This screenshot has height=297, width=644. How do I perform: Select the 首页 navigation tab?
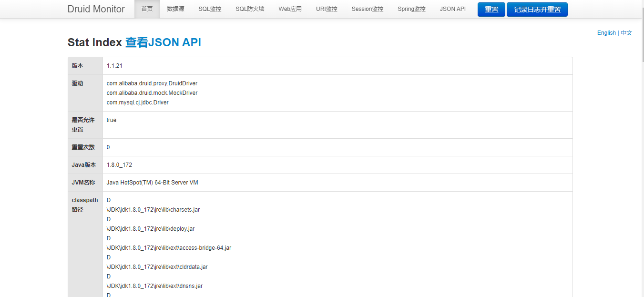[x=147, y=9]
